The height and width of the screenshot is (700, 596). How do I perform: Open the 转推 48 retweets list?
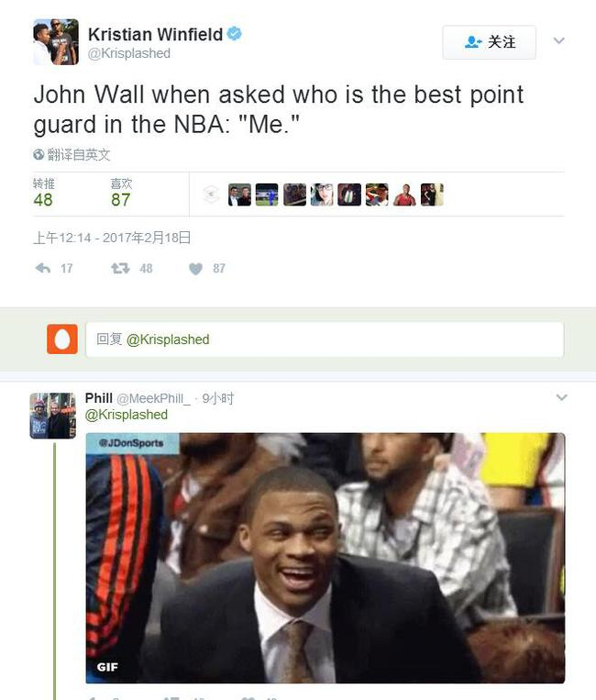click(x=44, y=193)
